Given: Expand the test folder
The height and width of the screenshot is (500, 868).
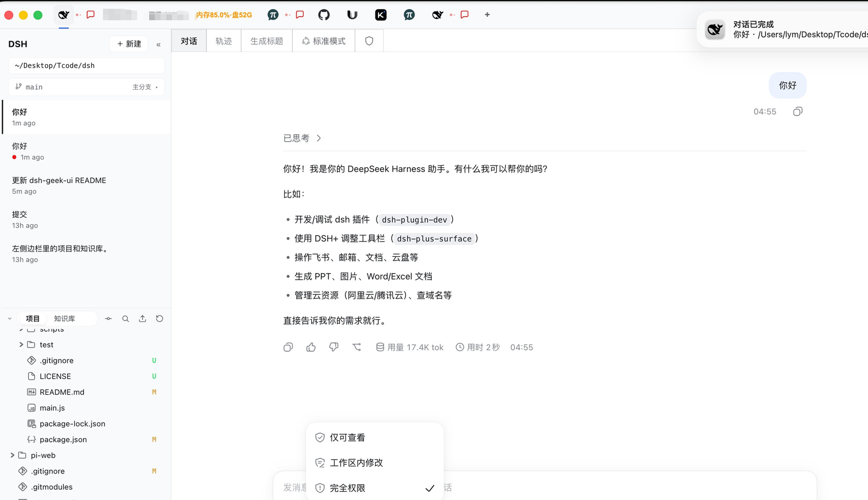Looking at the screenshot, I should pos(21,345).
